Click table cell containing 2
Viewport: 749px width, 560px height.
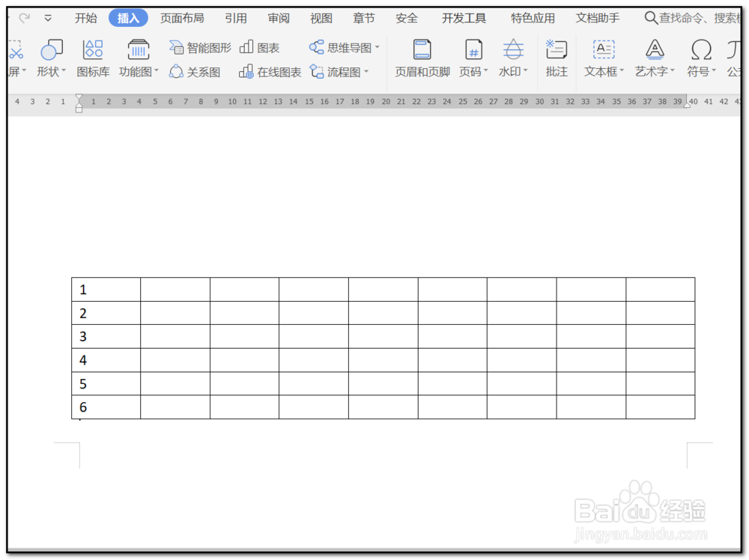pos(106,313)
